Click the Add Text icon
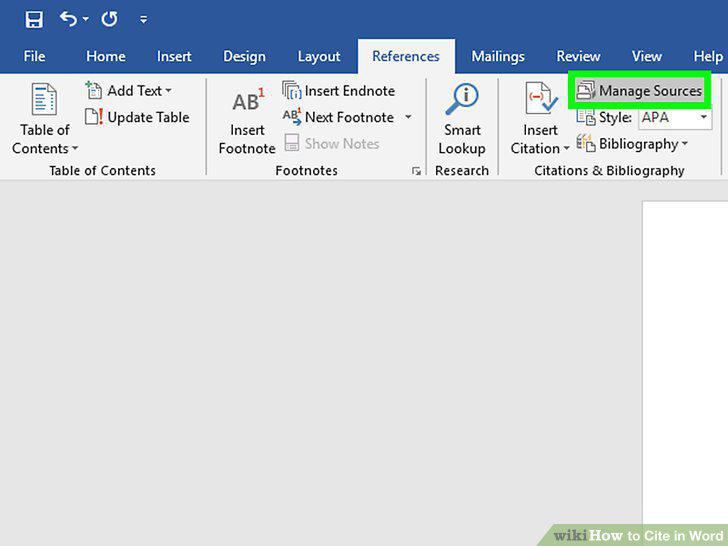Screen dimensions: 728x546 point(93,90)
